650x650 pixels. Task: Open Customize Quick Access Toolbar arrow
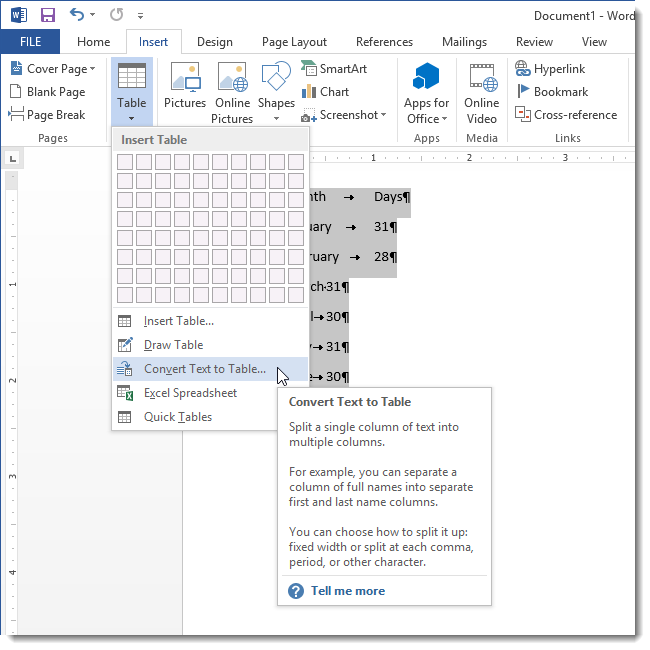141,16
